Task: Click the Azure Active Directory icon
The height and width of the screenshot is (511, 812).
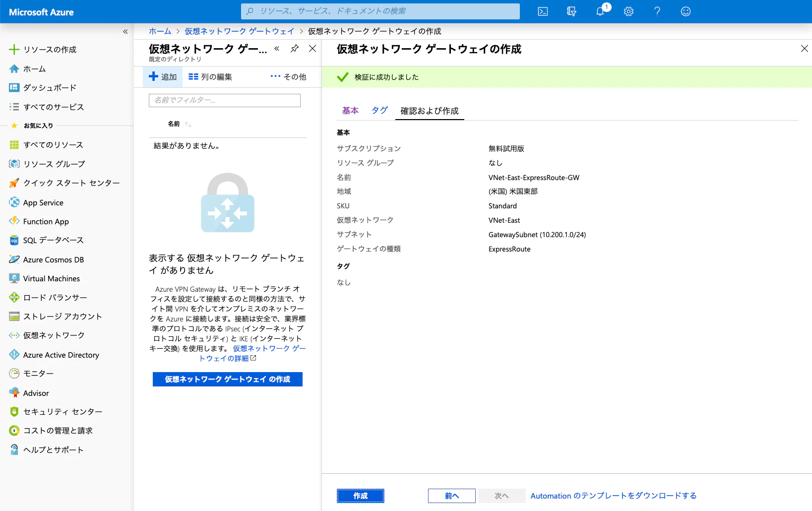Action: coord(14,355)
